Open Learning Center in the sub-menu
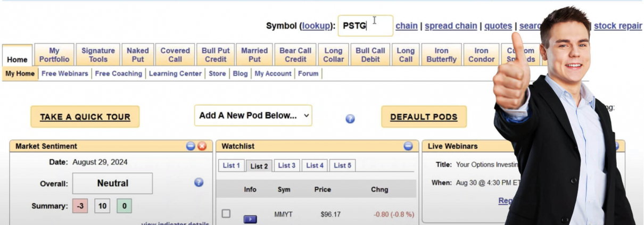The image size is (644, 225). pyautogui.click(x=175, y=73)
